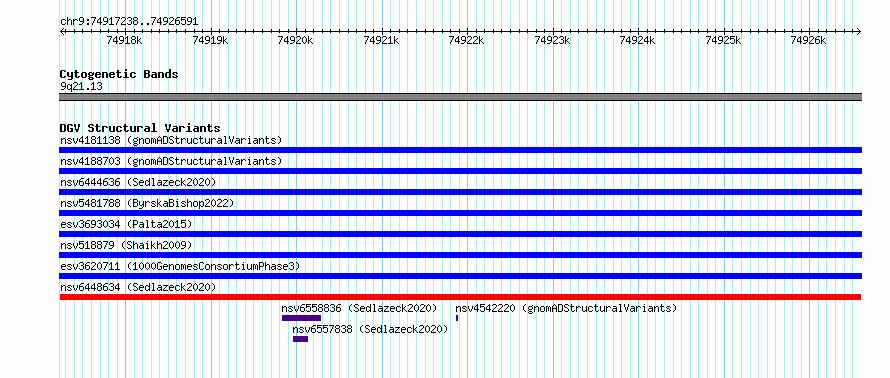Click nsv4542220 gnomAD label
Image resolution: width=890 pixels, height=378 pixels.
[566, 308]
